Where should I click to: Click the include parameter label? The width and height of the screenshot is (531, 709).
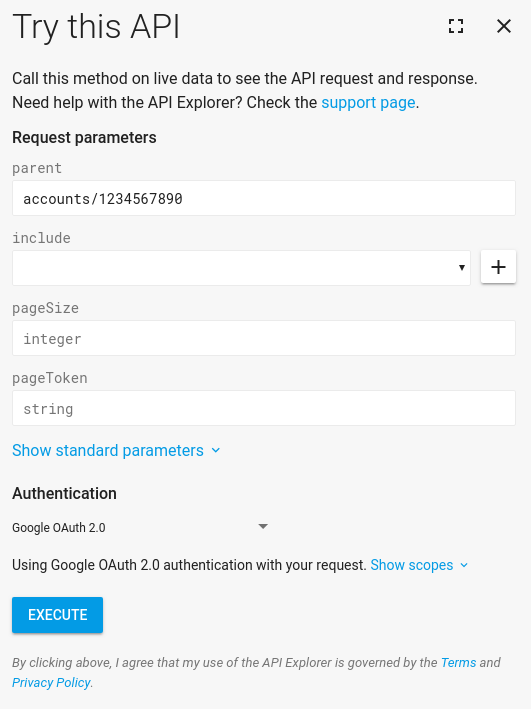[x=41, y=238]
